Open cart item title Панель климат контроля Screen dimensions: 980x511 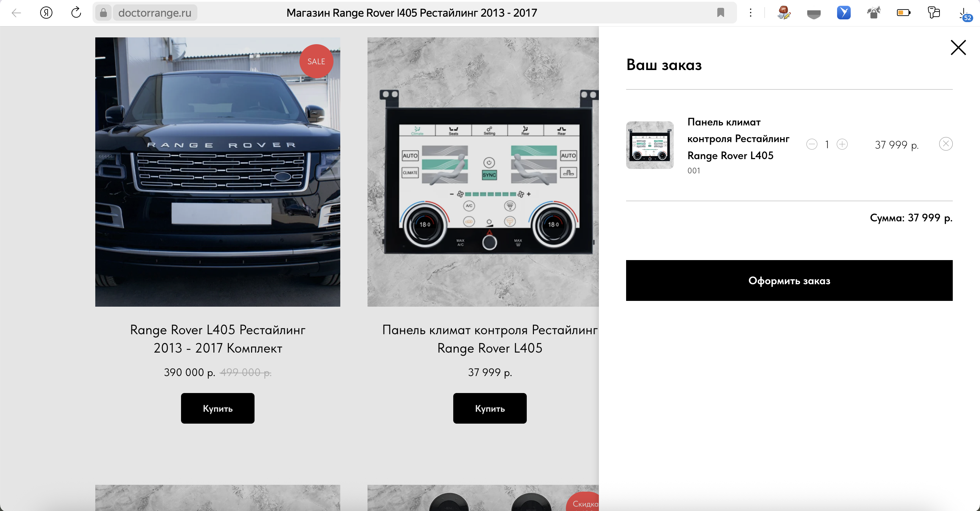pos(738,139)
